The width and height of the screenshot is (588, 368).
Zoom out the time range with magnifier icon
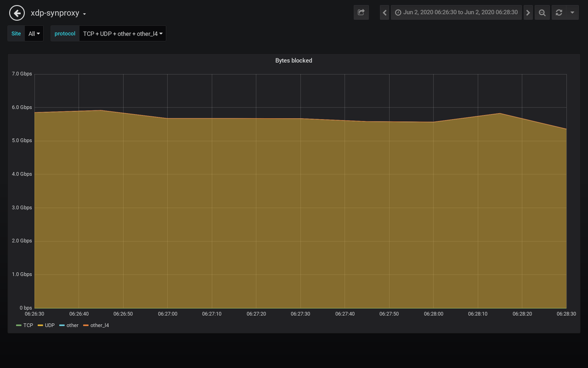click(x=542, y=12)
